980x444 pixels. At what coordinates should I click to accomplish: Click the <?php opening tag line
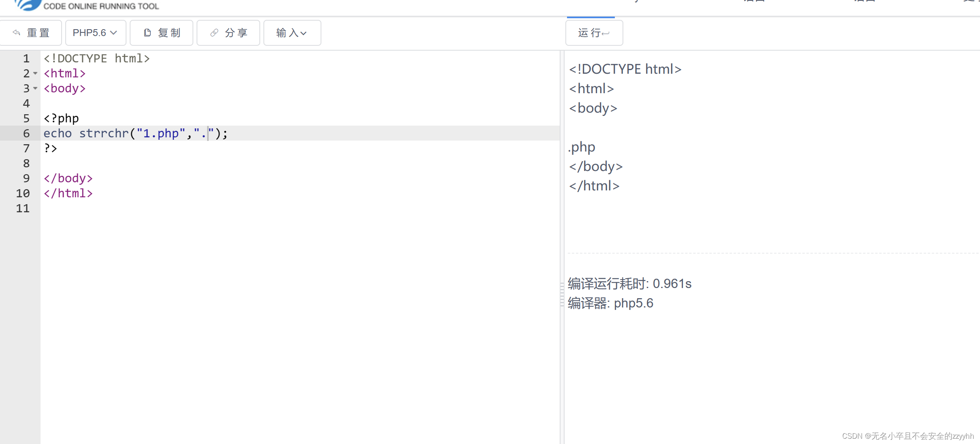tap(61, 118)
